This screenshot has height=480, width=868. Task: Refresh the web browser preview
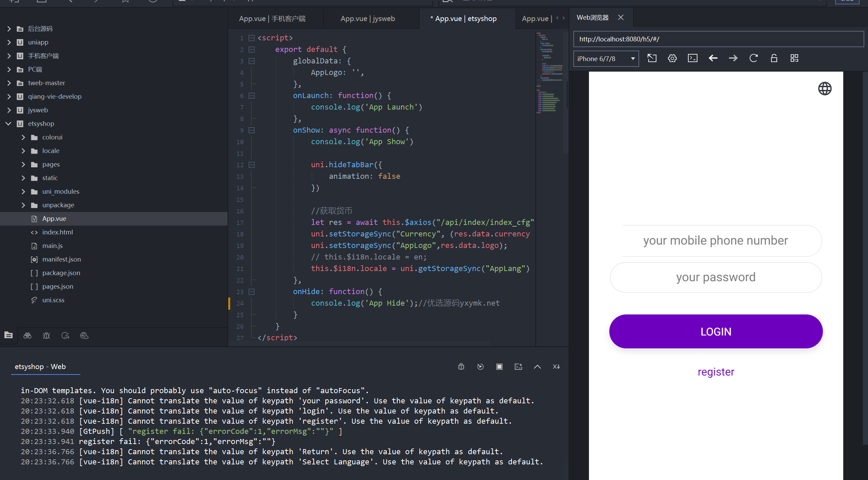coord(753,58)
